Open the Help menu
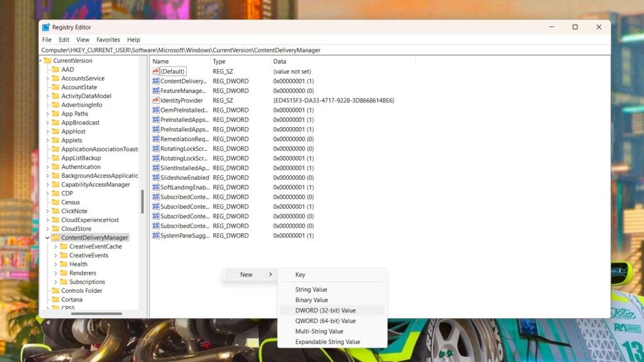 click(x=133, y=40)
